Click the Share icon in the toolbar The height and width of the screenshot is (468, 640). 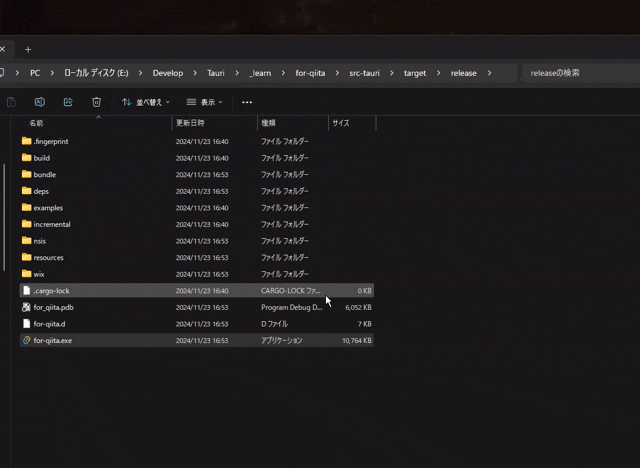68,102
